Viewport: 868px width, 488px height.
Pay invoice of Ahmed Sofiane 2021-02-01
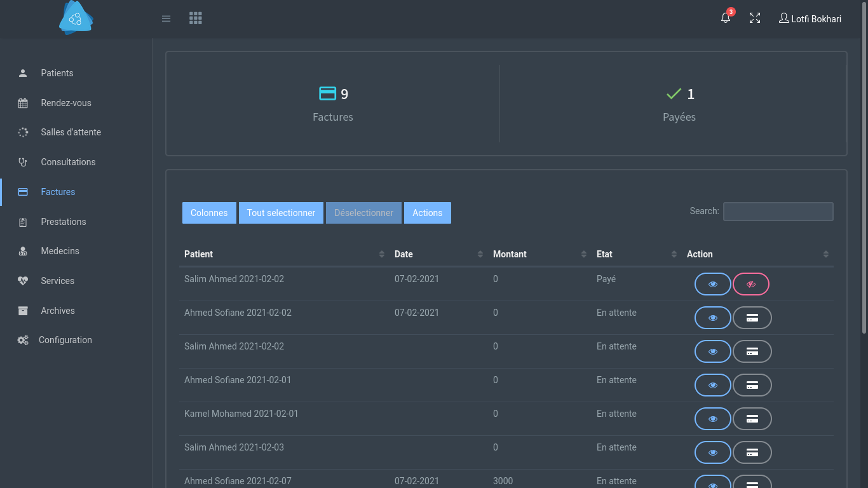click(x=752, y=385)
